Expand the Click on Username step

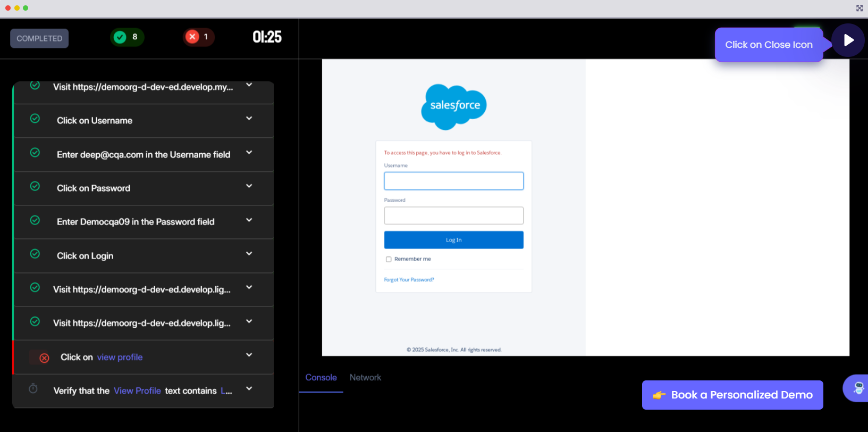tap(249, 119)
